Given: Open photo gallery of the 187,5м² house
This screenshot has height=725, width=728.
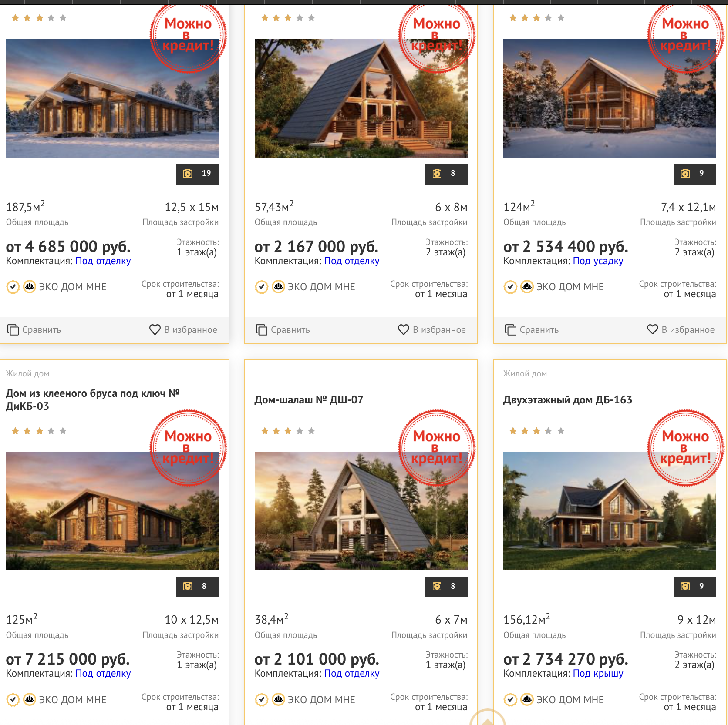Looking at the screenshot, I should pyautogui.click(x=197, y=174).
